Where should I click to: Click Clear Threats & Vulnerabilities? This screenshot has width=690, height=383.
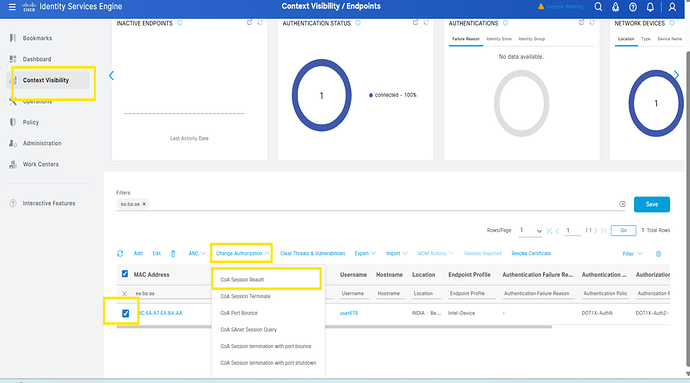(x=312, y=254)
